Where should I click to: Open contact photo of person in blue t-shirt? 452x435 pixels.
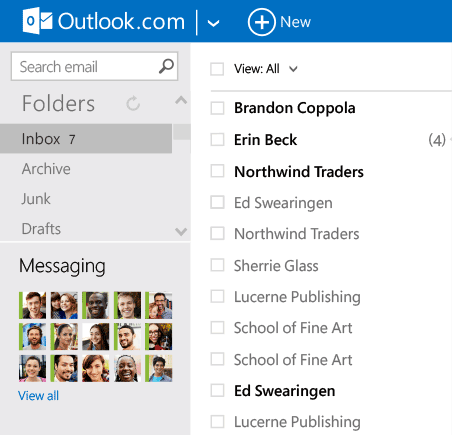[x=159, y=368]
